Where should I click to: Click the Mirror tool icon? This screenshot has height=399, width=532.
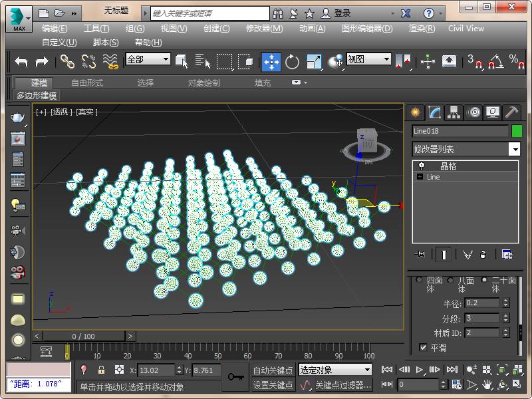coord(403,61)
